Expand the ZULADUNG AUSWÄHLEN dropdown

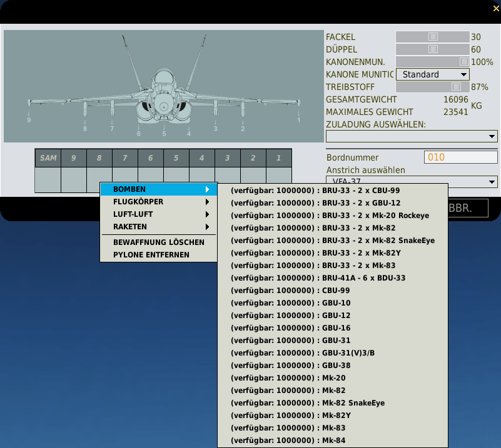[x=412, y=136]
